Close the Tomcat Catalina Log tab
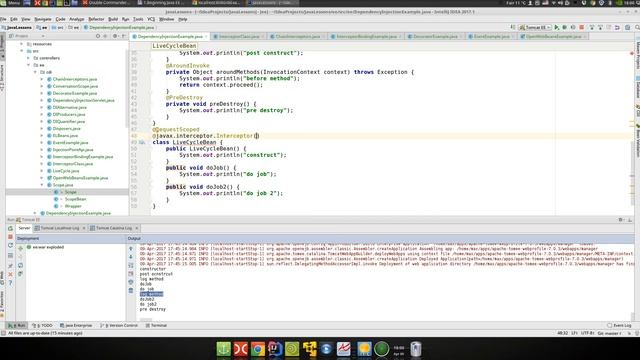640x360 pixels. [137, 228]
